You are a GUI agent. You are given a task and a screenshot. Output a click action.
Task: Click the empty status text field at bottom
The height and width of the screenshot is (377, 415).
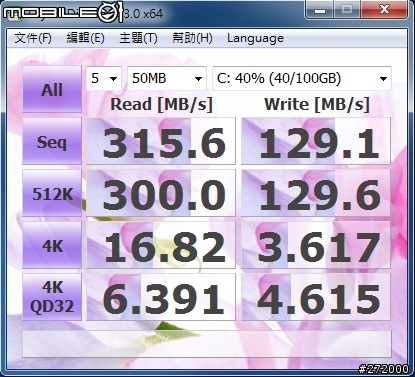tap(207, 344)
